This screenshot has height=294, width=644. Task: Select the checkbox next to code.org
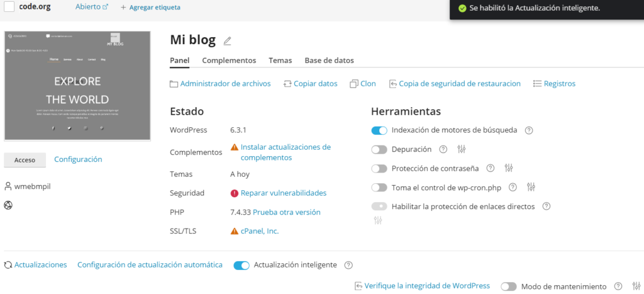9,6
